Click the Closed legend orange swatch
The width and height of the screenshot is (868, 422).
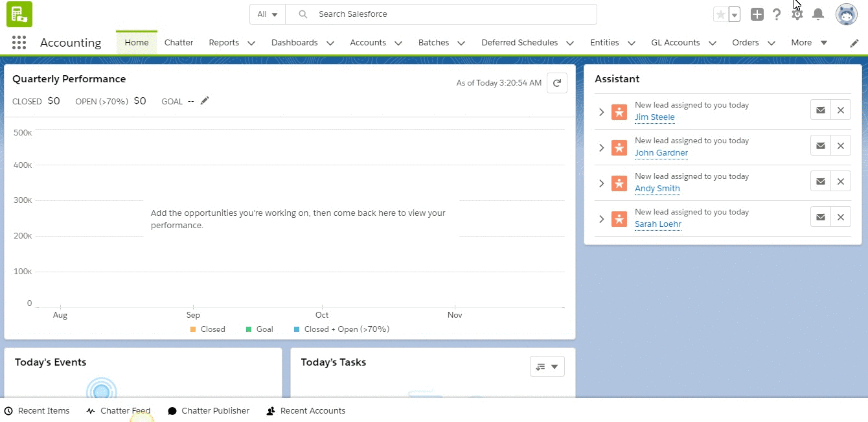tap(193, 329)
